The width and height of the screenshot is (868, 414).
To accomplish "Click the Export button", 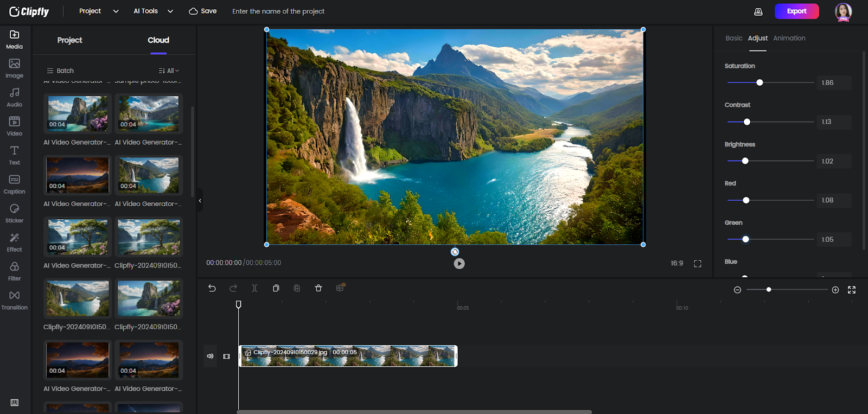I will tap(796, 11).
